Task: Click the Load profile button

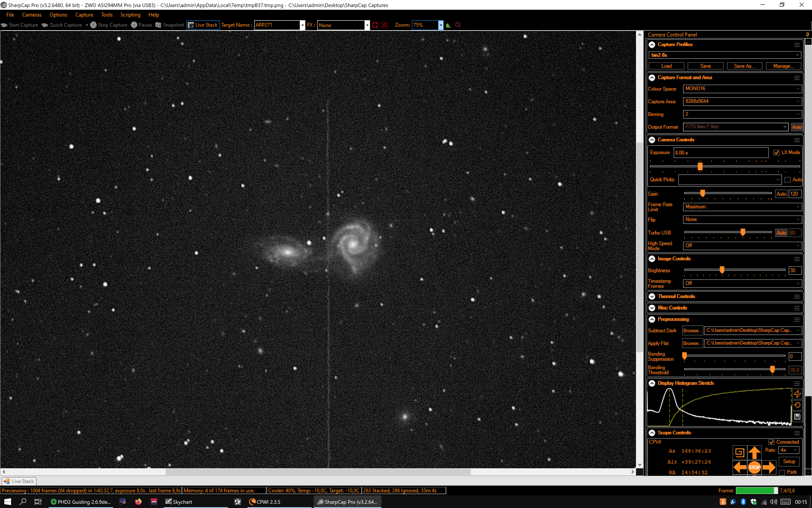Action: tap(666, 66)
